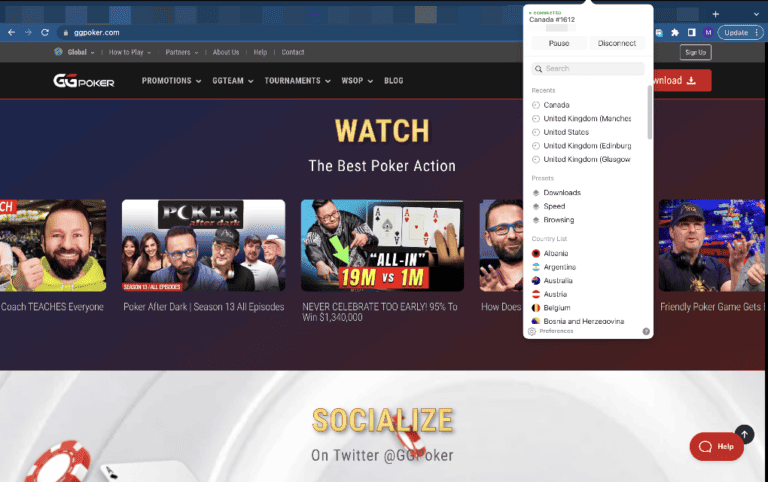Open the About Us link
Image resolution: width=768 pixels, height=482 pixels.
[225, 52]
